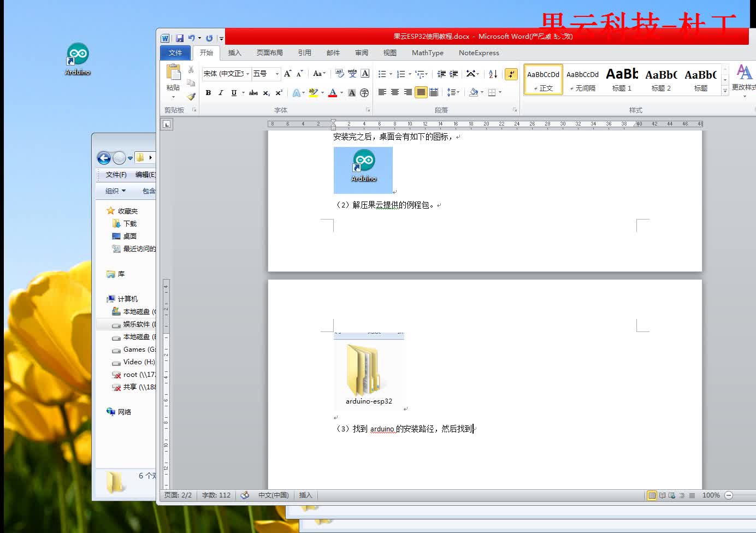Toggle Show/Hide paragraph marks button
Screen dimensions: 756x533
pos(511,74)
